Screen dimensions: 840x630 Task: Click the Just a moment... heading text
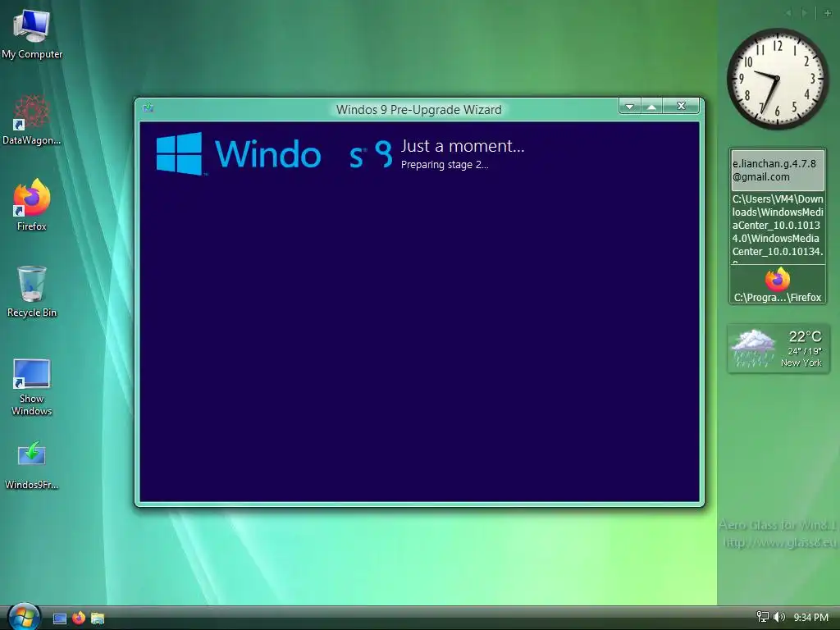tap(463, 146)
